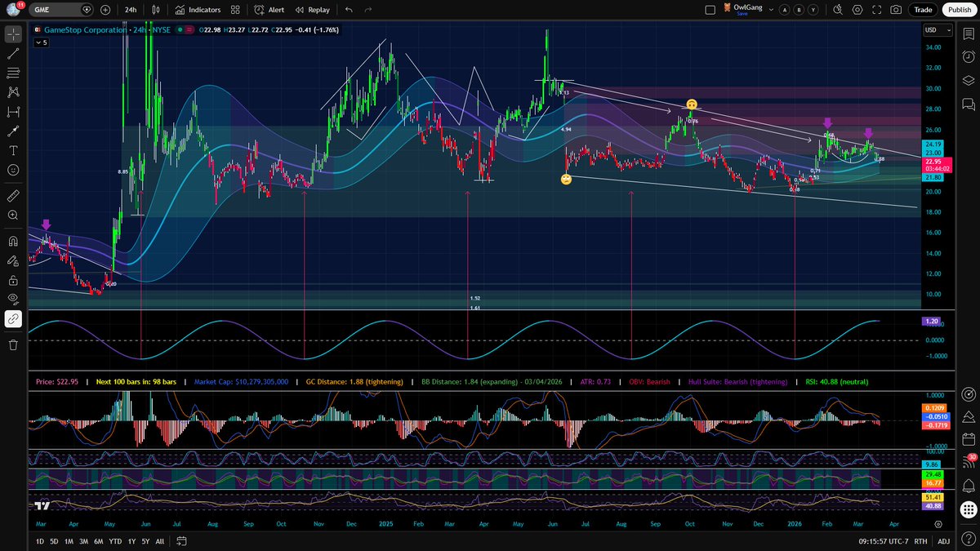Select the crosshair cursor tool
This screenshot has width=980, height=551.
[13, 34]
